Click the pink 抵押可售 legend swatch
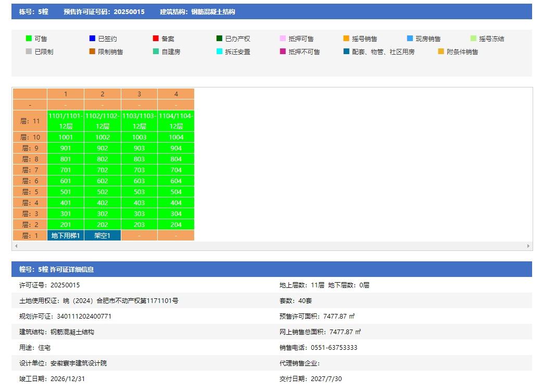This screenshot has width=542, height=392. coord(283,39)
